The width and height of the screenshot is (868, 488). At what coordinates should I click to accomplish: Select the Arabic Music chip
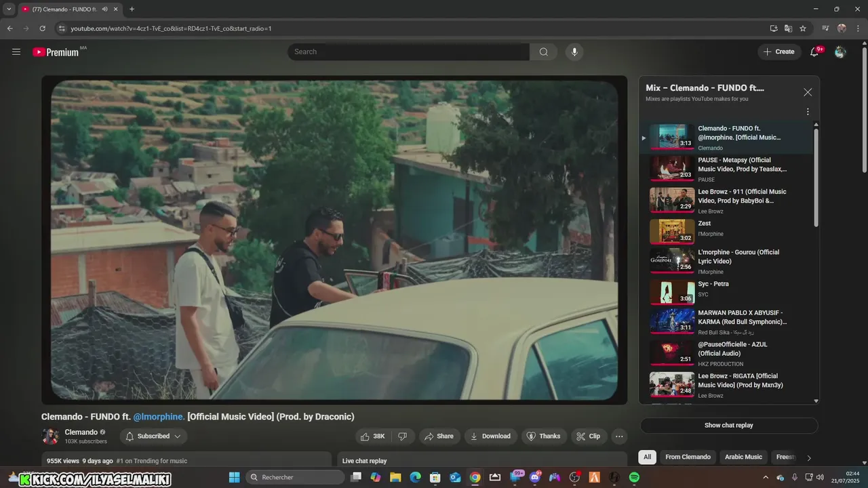743,457
